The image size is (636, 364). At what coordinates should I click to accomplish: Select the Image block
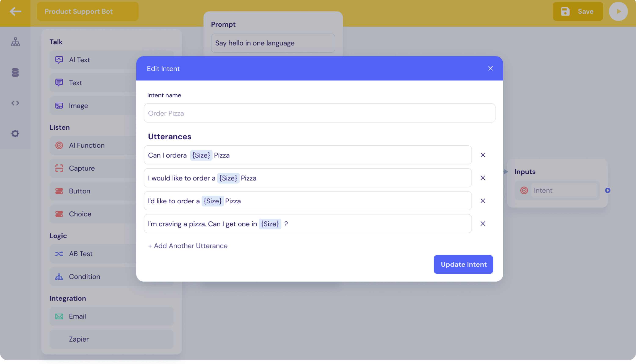pos(112,106)
